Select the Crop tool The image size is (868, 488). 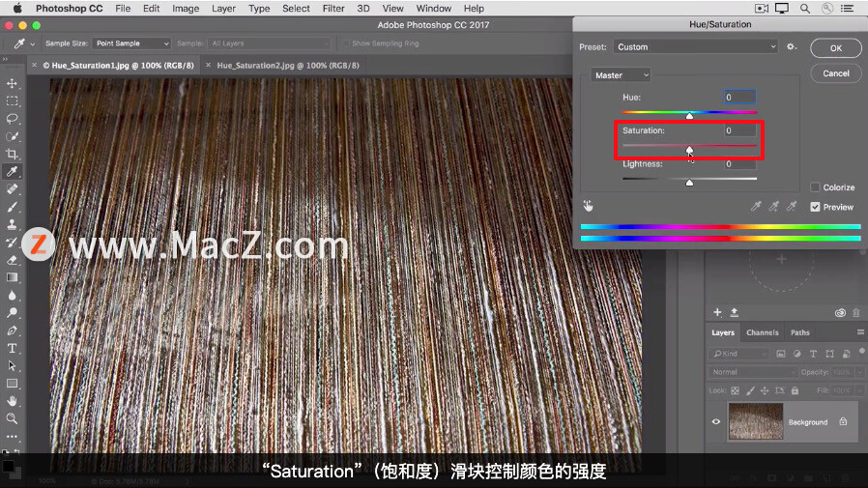pos(12,155)
